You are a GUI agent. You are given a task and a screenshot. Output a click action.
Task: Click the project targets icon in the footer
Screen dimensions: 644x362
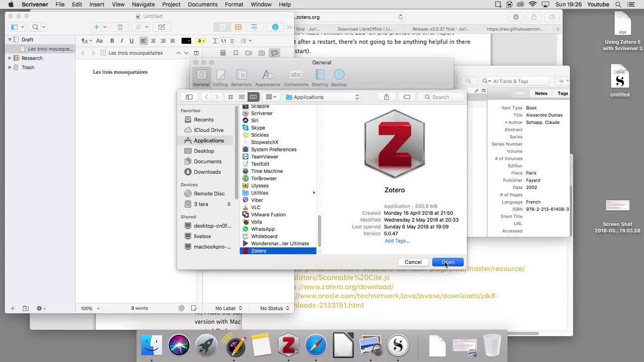point(182,308)
